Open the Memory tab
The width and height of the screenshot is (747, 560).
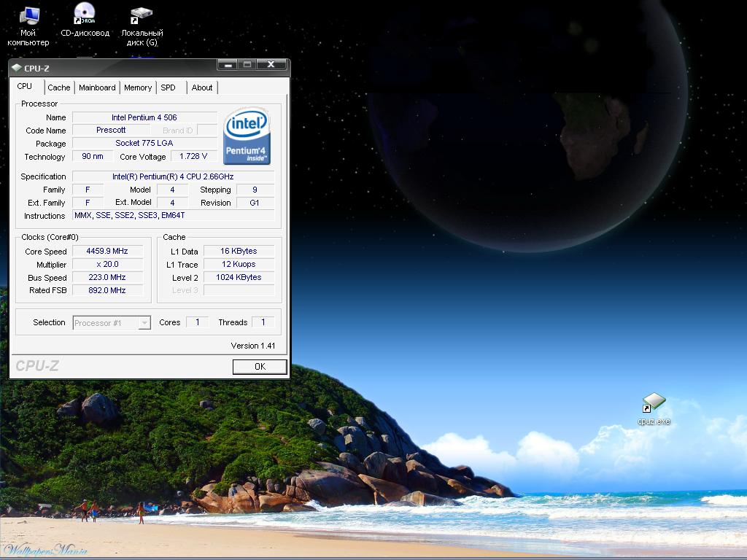[x=138, y=87]
